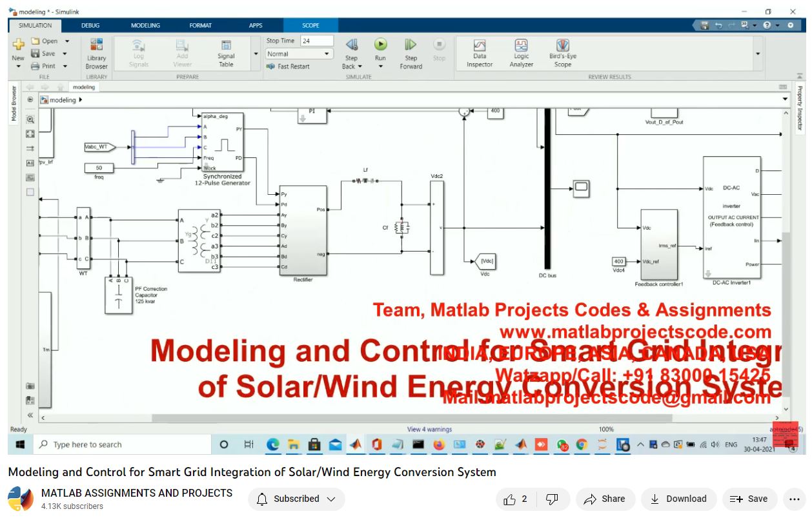Viewport: 812px width, 518px height.
Task: Select the modeling canvas tab
Action: coord(83,86)
